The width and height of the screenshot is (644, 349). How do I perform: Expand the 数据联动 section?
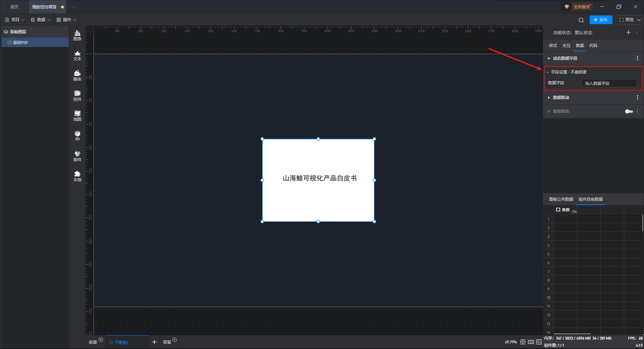point(549,98)
